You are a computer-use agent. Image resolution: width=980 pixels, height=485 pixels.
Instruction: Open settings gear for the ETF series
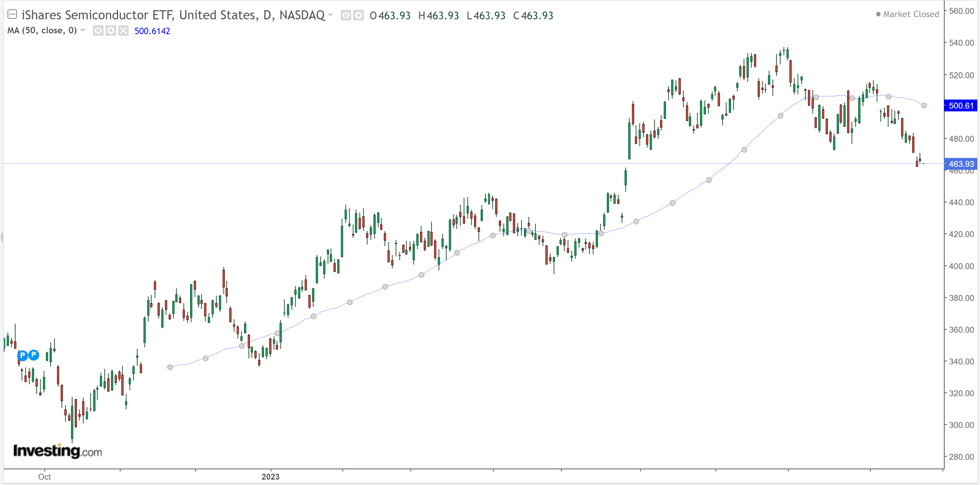point(358,15)
